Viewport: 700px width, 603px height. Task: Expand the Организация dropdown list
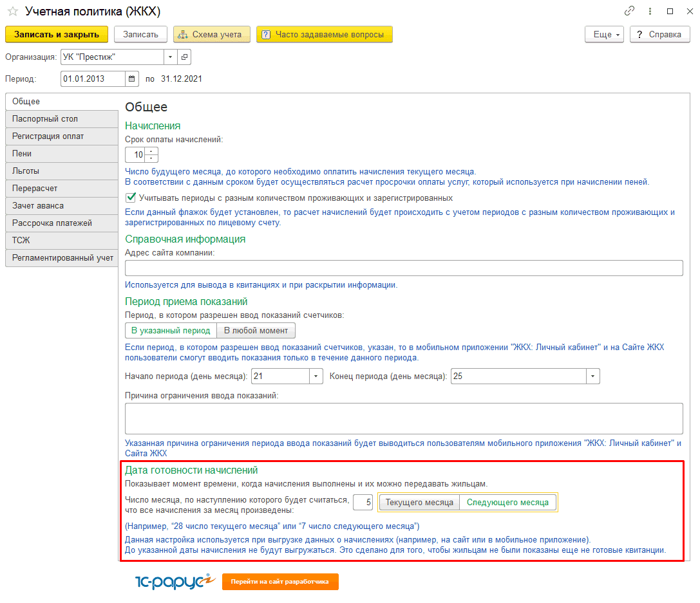coord(170,57)
